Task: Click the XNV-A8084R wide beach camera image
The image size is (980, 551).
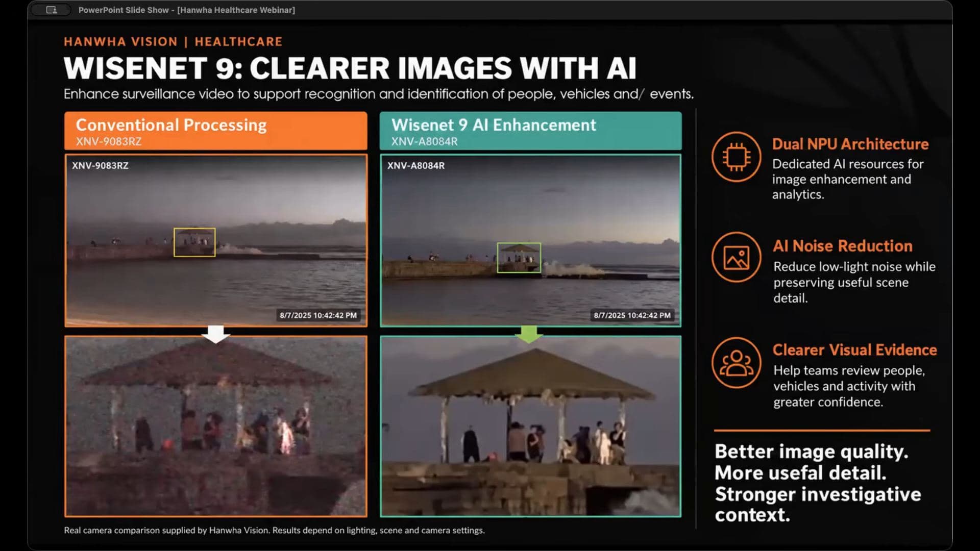Action: tap(530, 240)
